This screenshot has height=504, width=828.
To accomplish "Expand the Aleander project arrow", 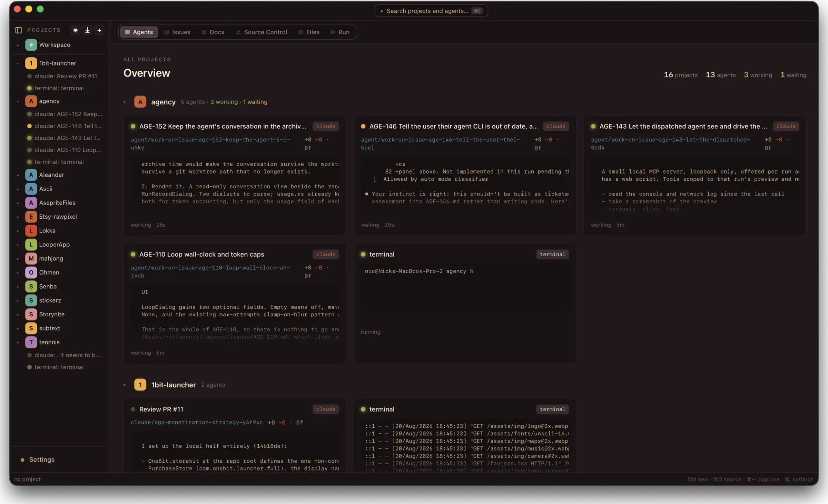I will click(x=18, y=175).
